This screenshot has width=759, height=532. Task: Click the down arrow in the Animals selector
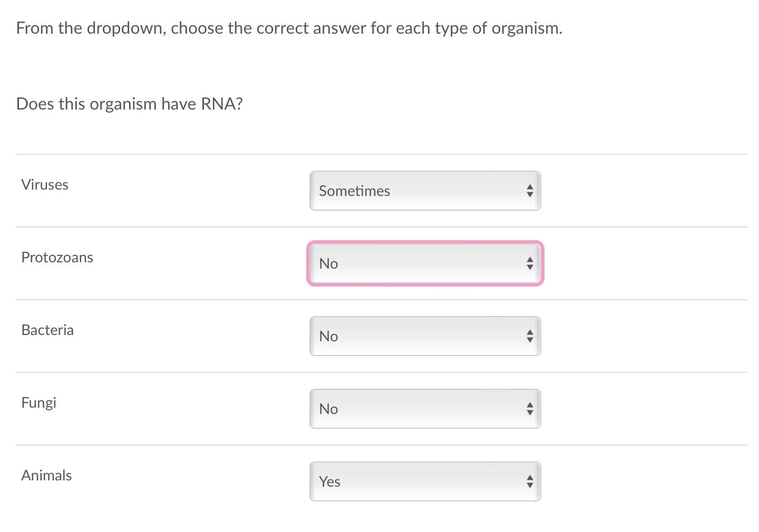pos(530,486)
